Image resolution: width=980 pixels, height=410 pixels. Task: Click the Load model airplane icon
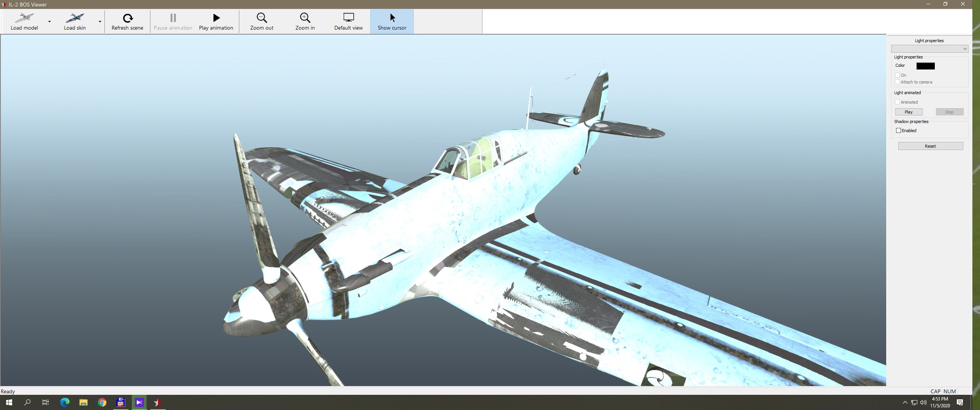24,17
